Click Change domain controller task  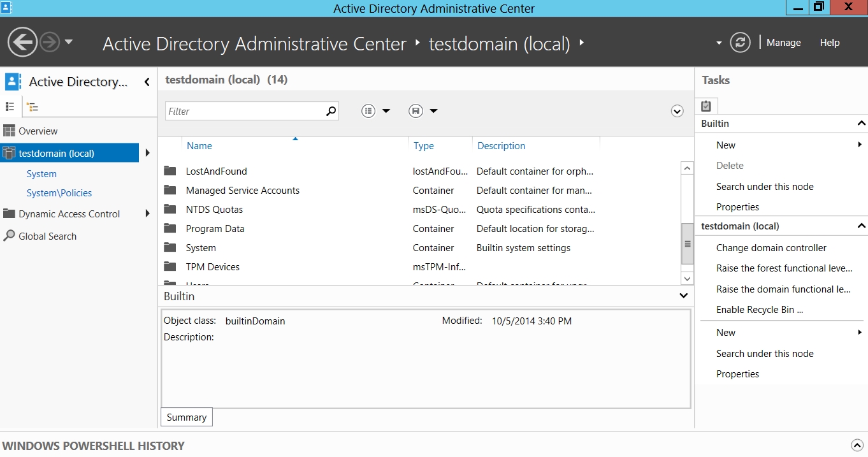click(x=771, y=248)
